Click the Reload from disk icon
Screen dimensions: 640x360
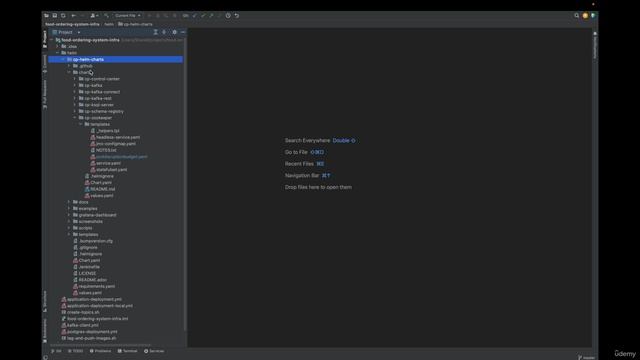tap(63, 16)
